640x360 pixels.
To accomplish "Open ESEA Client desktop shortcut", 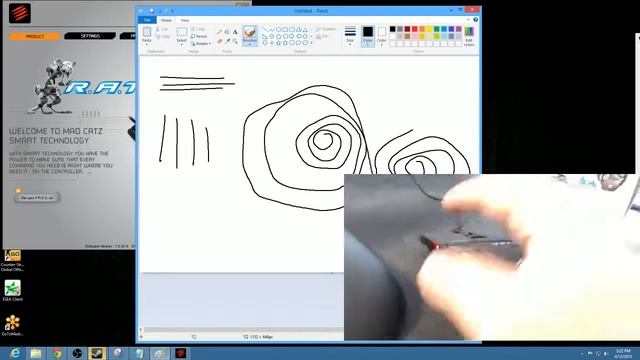I will [12, 291].
